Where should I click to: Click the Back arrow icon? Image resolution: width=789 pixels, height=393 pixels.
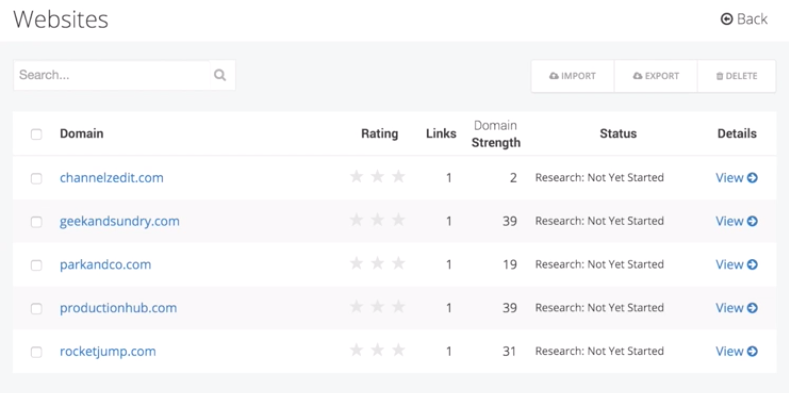click(726, 19)
